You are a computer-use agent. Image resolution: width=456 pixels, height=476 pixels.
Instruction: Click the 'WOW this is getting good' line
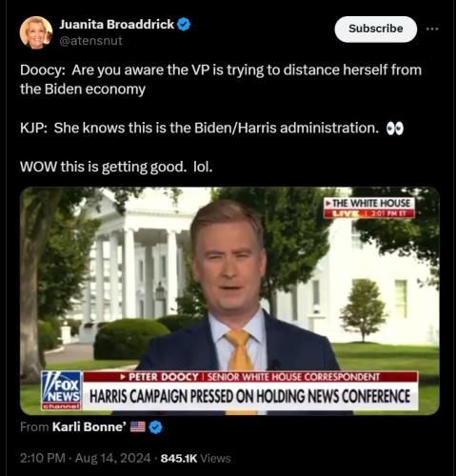click(x=116, y=167)
